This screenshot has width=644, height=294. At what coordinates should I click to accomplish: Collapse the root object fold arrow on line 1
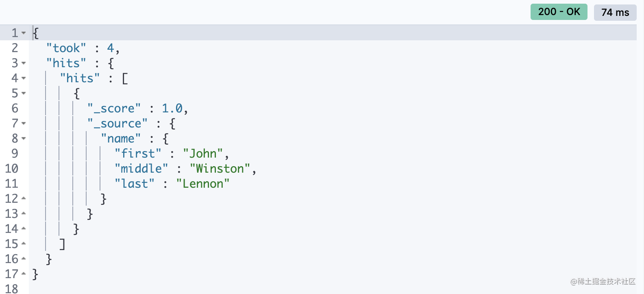[x=24, y=33]
